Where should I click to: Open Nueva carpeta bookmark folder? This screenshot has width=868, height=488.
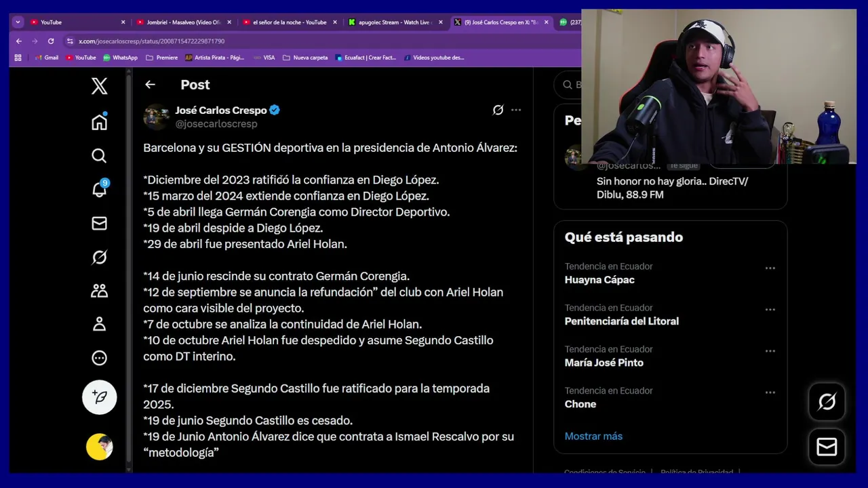305,58
